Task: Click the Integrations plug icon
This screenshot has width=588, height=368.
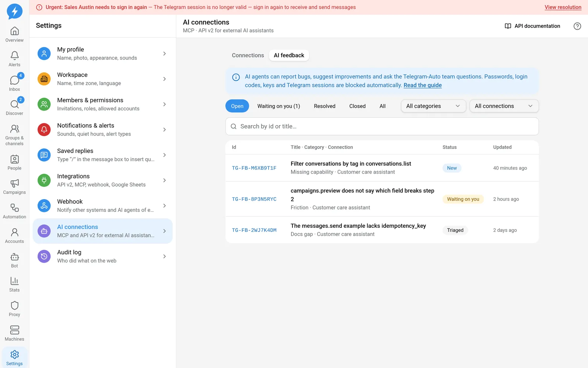Action: 44,180
